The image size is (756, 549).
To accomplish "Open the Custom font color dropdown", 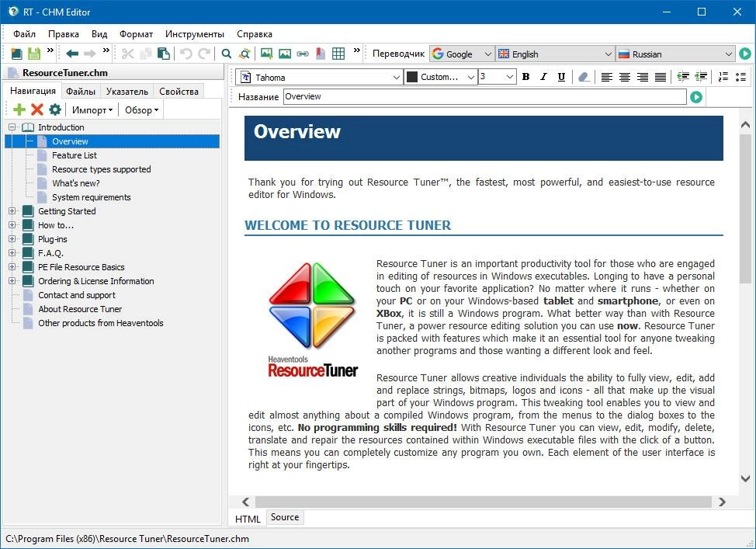I will click(x=441, y=77).
